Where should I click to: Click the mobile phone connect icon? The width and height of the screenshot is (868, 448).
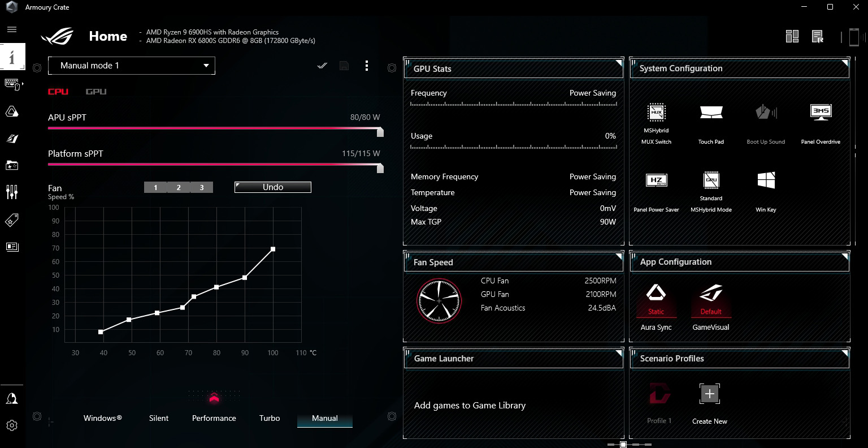(x=854, y=37)
